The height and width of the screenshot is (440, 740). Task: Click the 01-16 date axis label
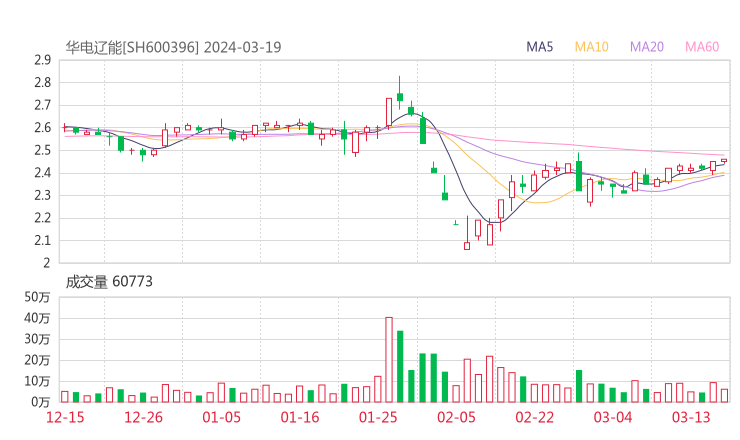click(300, 417)
